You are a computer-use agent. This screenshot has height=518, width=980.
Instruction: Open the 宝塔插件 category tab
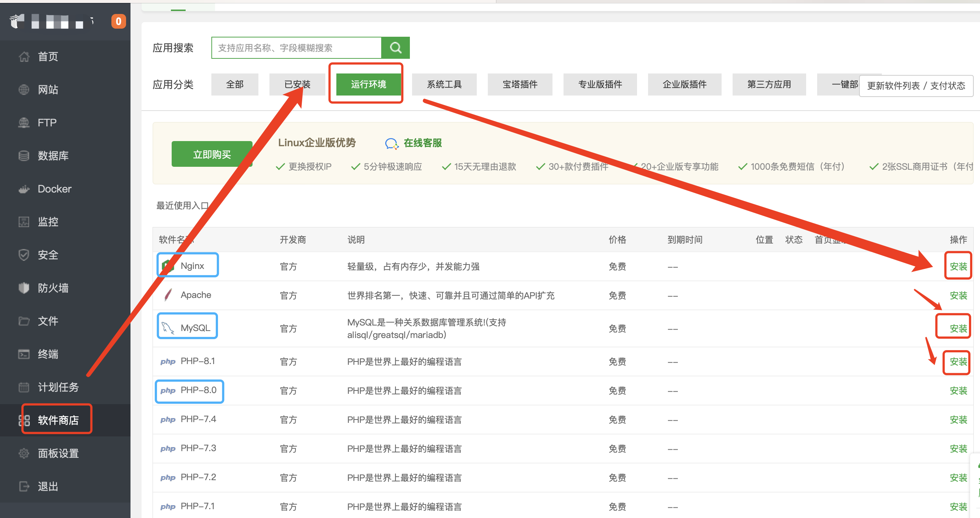pos(520,84)
